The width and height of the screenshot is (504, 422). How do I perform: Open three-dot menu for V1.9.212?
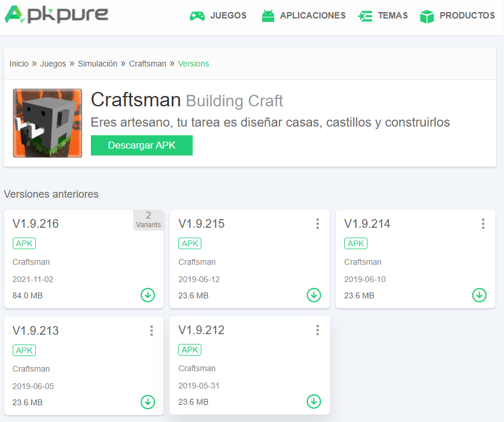(317, 330)
